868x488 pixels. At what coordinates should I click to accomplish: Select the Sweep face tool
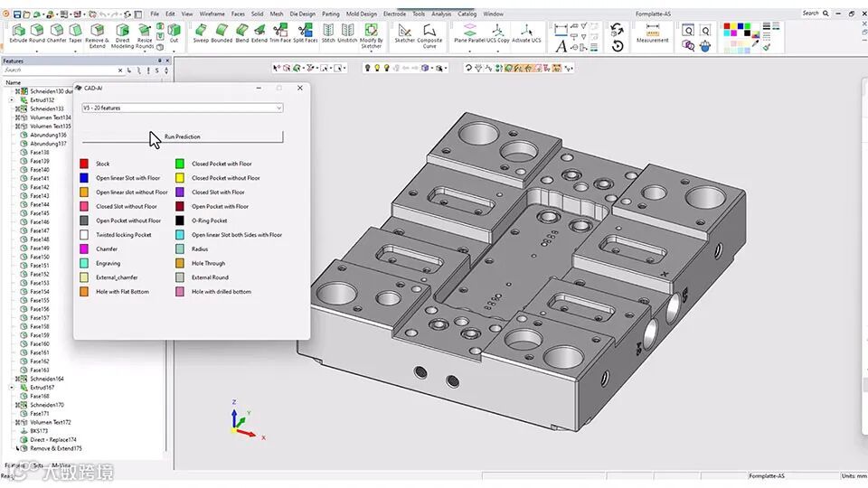pyautogui.click(x=201, y=33)
